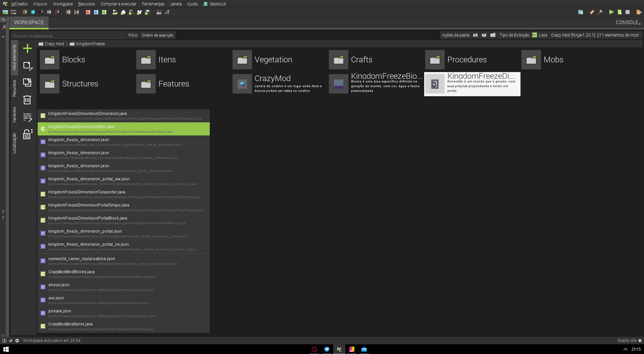644x354 pixels.
Task: Go to Crazy Mod root in breadcrumb
Action: point(51,44)
